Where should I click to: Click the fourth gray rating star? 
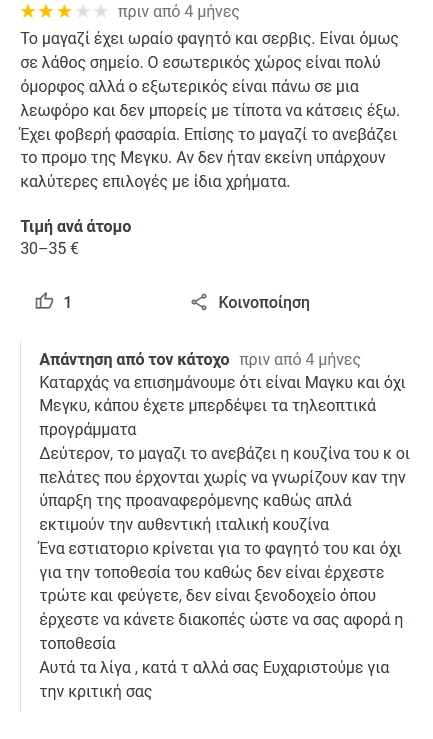[x=82, y=11]
